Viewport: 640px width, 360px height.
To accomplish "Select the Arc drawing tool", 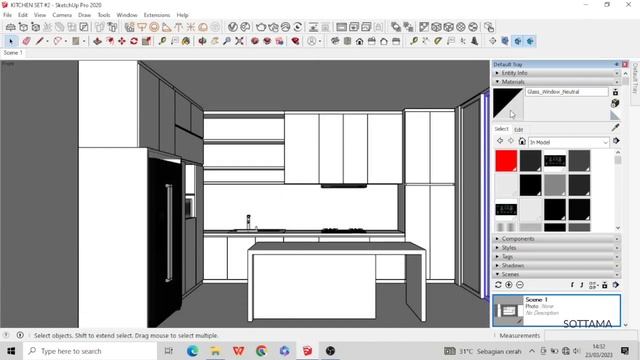I will pyautogui.click(x=58, y=41).
